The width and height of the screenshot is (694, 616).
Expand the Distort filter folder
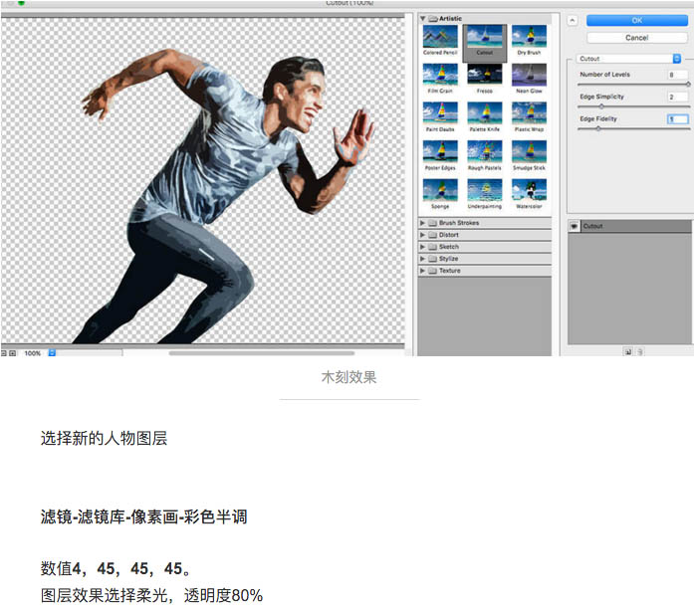point(422,235)
